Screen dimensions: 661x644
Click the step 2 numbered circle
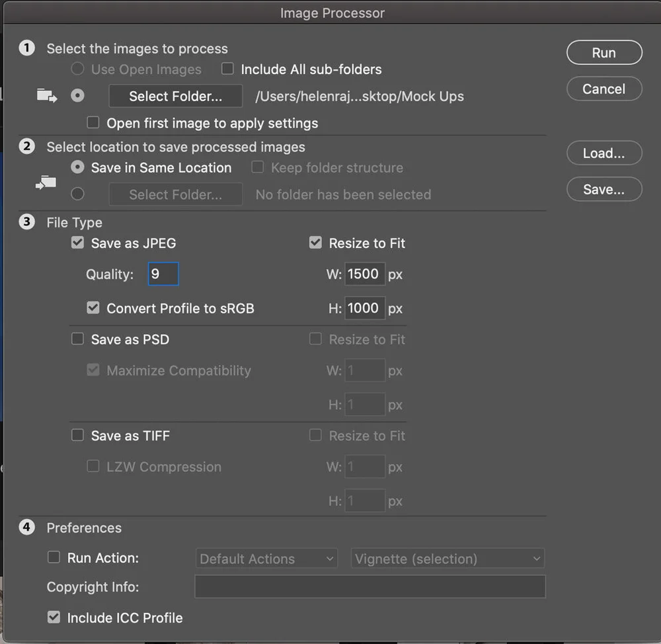tap(26, 146)
